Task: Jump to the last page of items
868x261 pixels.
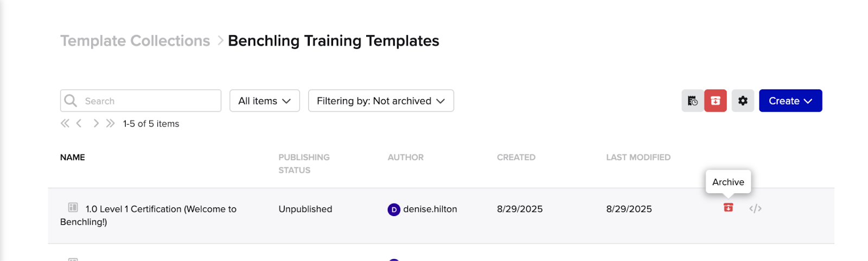Action: [x=111, y=123]
